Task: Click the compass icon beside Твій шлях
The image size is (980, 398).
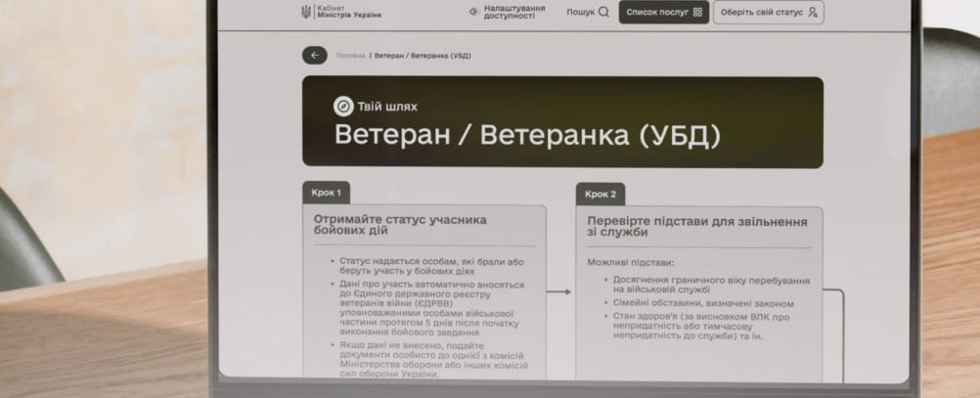Action: pyautogui.click(x=343, y=107)
